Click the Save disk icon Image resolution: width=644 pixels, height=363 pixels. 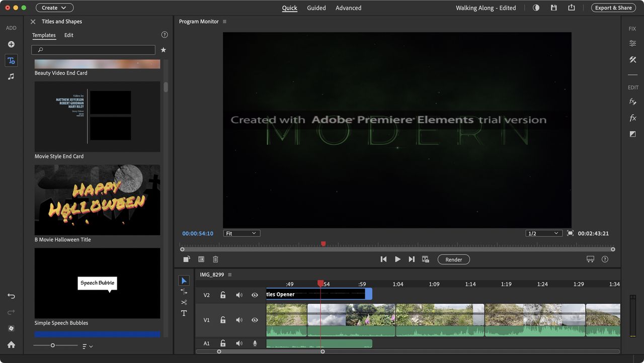pos(553,8)
